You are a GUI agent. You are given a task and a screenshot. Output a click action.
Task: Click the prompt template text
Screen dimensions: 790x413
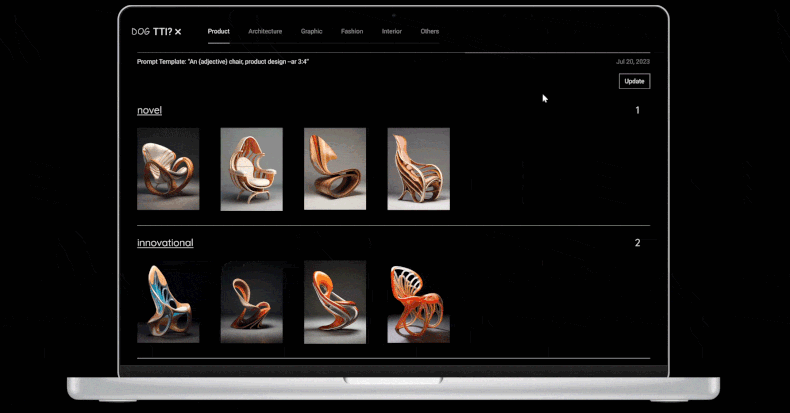tap(223, 61)
